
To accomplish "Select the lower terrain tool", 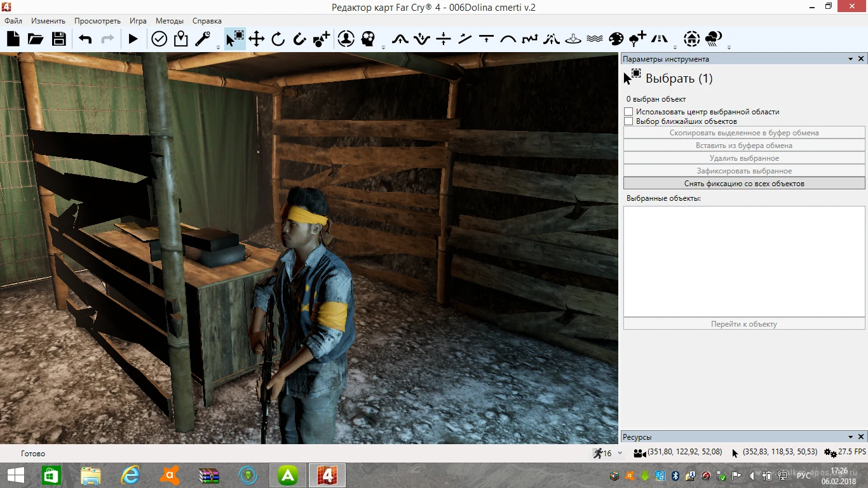I will tap(422, 39).
